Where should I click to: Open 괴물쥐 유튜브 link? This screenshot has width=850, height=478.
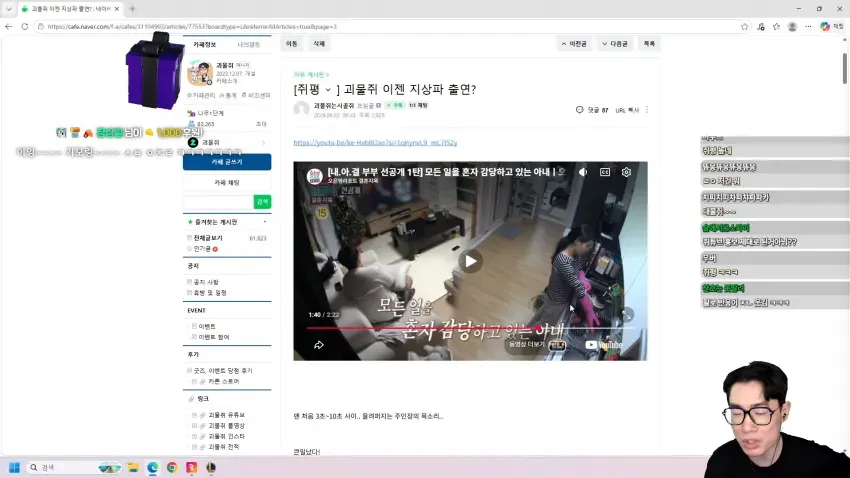coord(227,415)
